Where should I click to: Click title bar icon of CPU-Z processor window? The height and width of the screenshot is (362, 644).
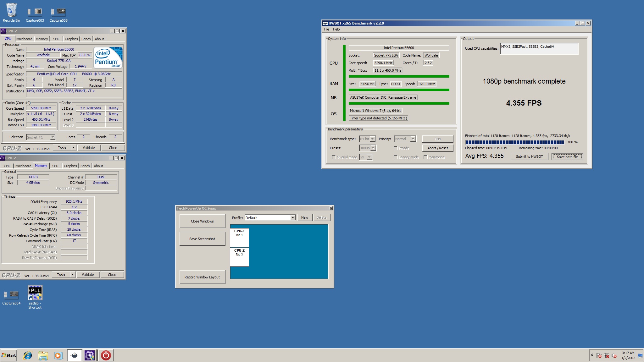3,31
